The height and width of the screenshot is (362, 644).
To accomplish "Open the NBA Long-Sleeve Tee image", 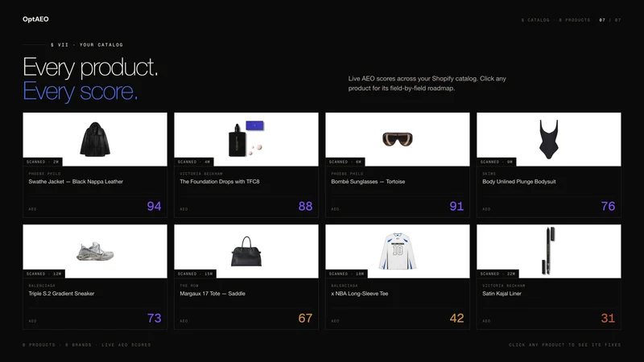I will point(398,251).
